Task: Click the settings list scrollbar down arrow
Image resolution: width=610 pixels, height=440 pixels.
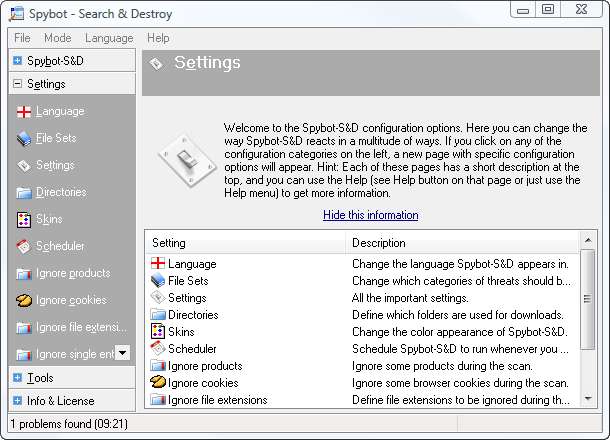Action: (587, 398)
